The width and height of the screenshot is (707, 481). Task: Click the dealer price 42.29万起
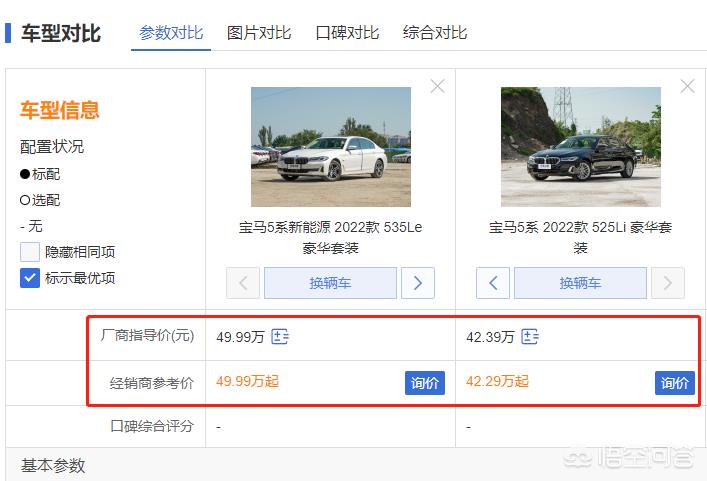(x=497, y=381)
